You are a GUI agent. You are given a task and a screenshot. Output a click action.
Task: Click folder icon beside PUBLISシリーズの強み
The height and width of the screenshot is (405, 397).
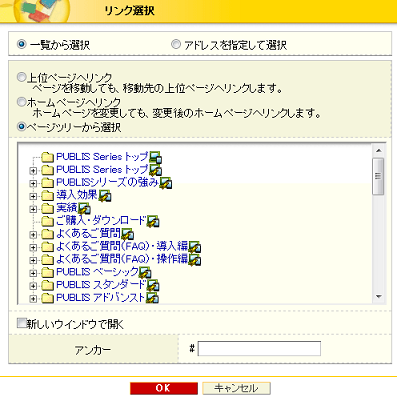(x=48, y=183)
